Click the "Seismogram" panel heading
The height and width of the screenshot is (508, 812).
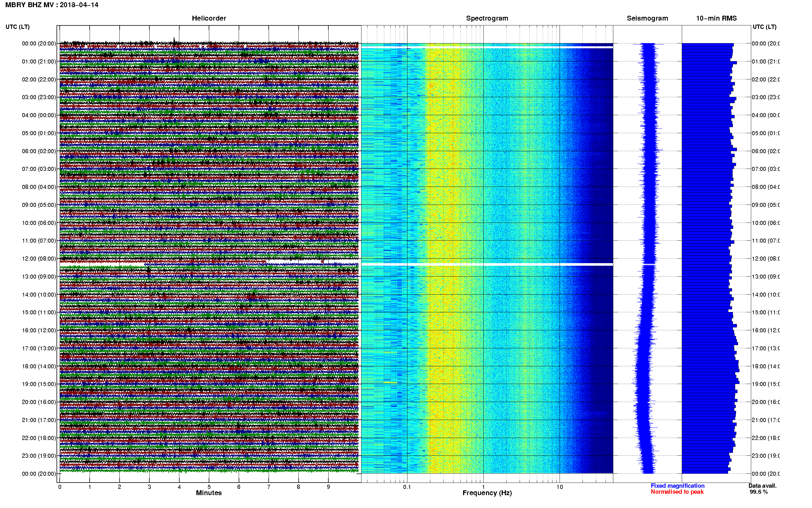[x=647, y=19]
